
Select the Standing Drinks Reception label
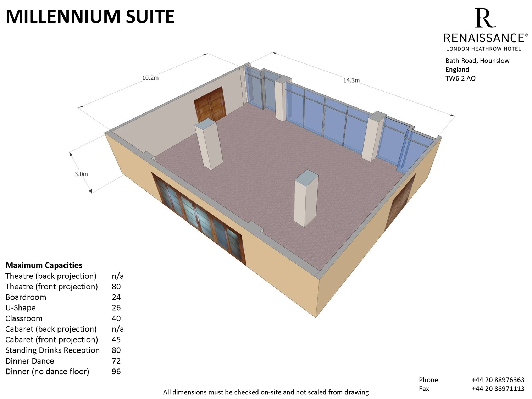(52, 350)
